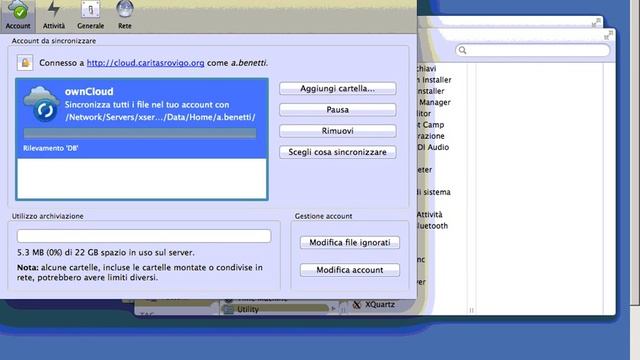Click into the Finder search field

click(x=533, y=50)
